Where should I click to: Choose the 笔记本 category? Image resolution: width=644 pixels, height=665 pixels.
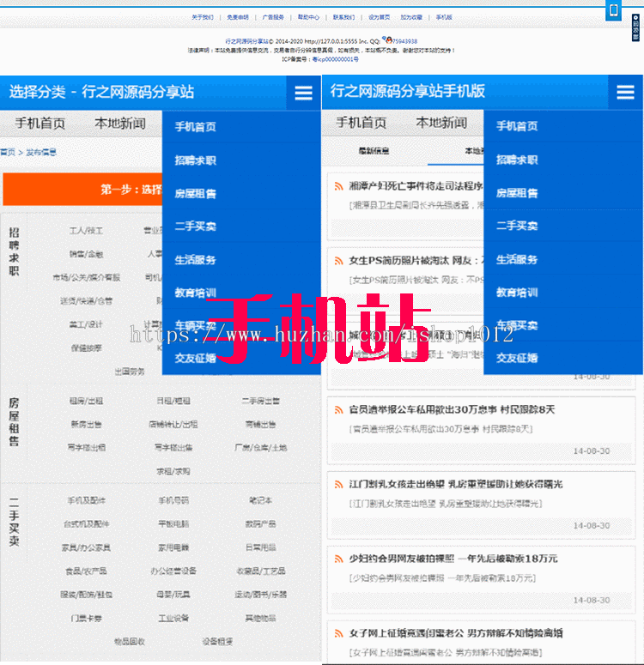[261, 500]
